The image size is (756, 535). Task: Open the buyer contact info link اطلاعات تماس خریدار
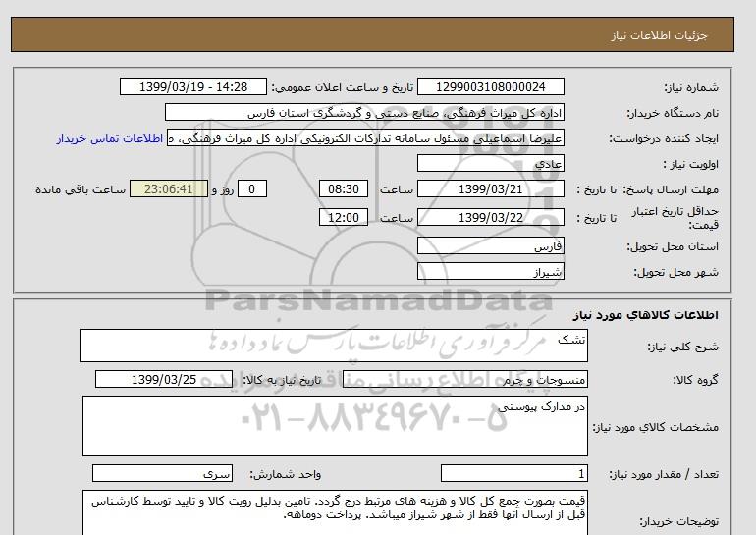(x=109, y=138)
